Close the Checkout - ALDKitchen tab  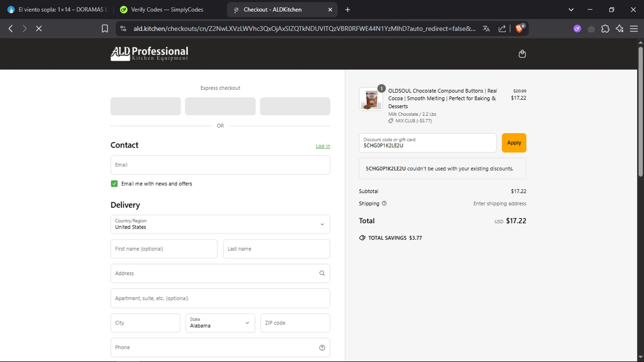(x=330, y=9)
